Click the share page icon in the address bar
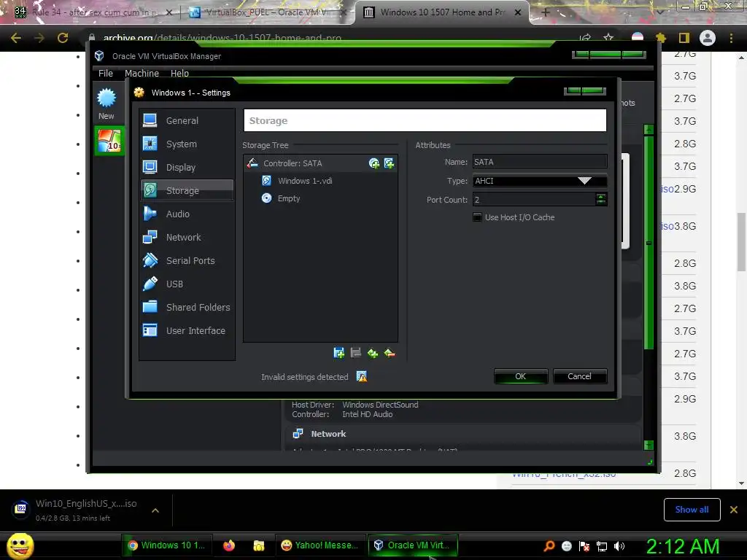This screenshot has height=560, width=747. [585, 38]
